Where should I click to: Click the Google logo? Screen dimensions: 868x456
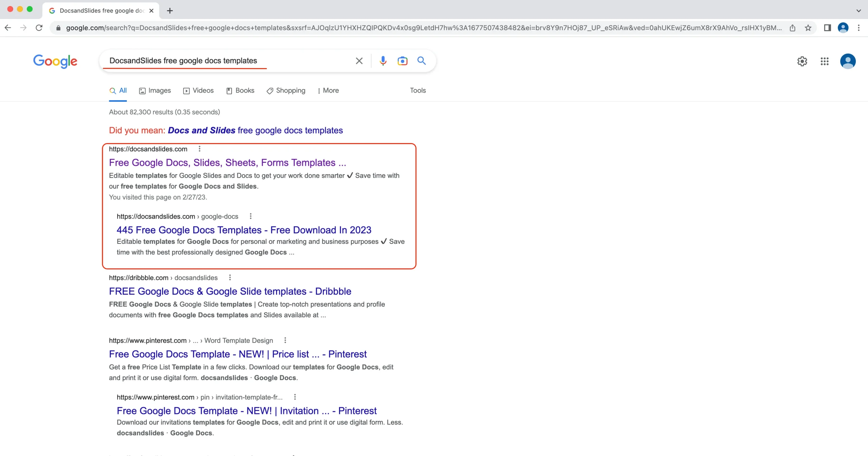click(55, 61)
